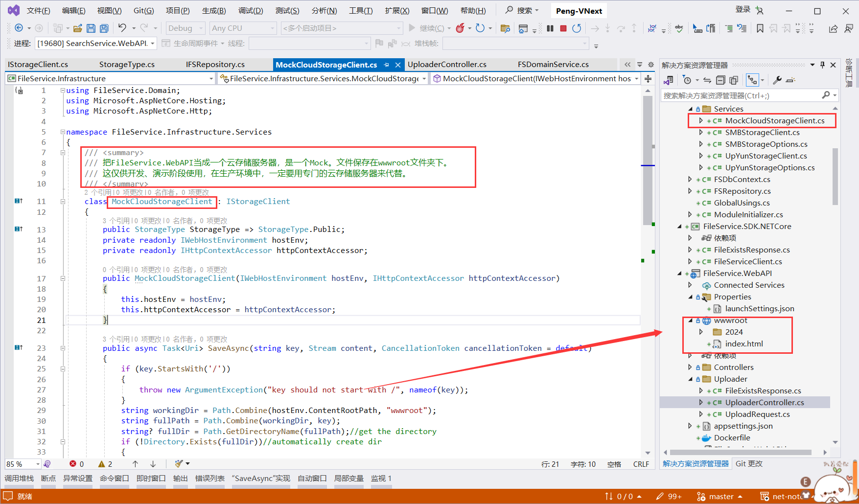
Task: Save the current file with the floppy disk icon
Action: click(x=91, y=28)
